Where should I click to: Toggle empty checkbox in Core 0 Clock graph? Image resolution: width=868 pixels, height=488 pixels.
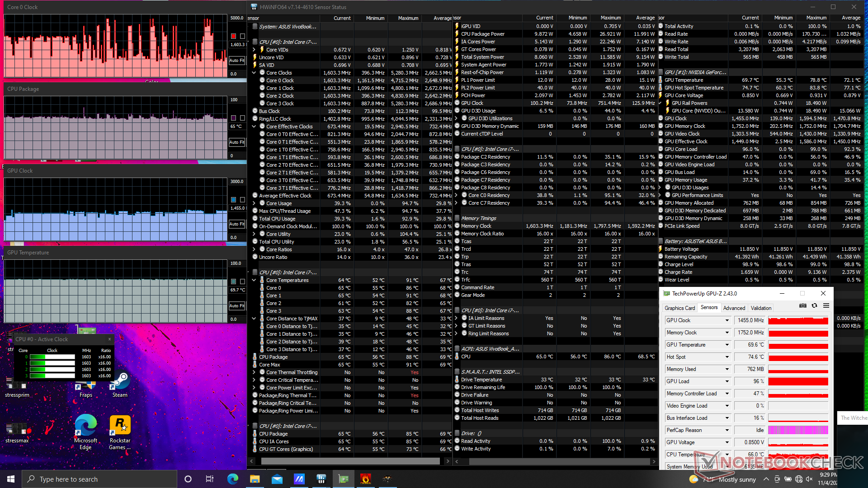242,36
